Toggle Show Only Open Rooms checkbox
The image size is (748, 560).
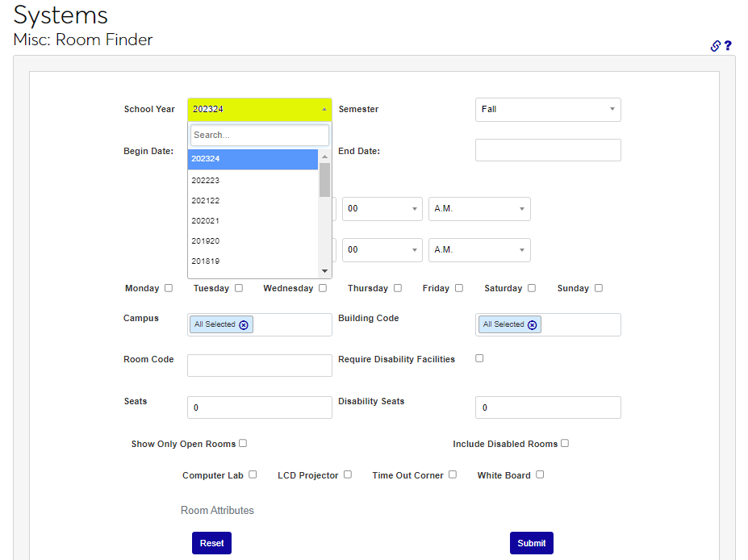click(x=243, y=443)
